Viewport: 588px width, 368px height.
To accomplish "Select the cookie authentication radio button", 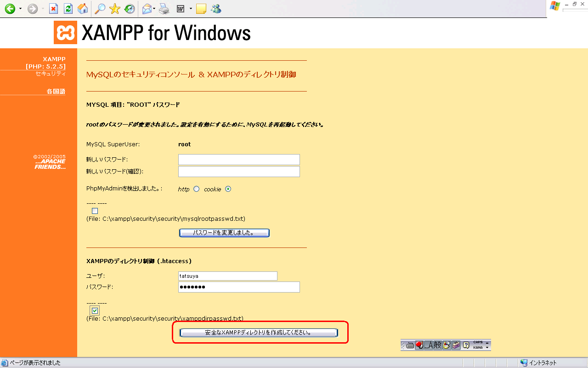I will pyautogui.click(x=228, y=189).
